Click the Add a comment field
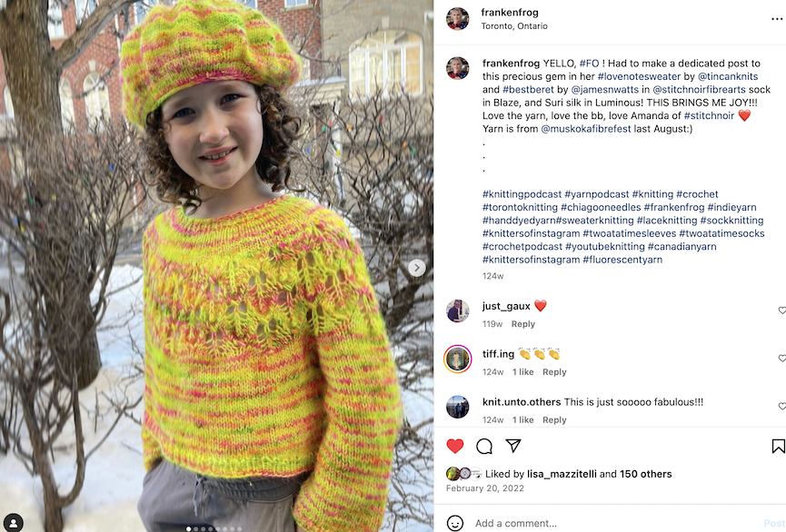The image size is (786, 532). click(617, 523)
